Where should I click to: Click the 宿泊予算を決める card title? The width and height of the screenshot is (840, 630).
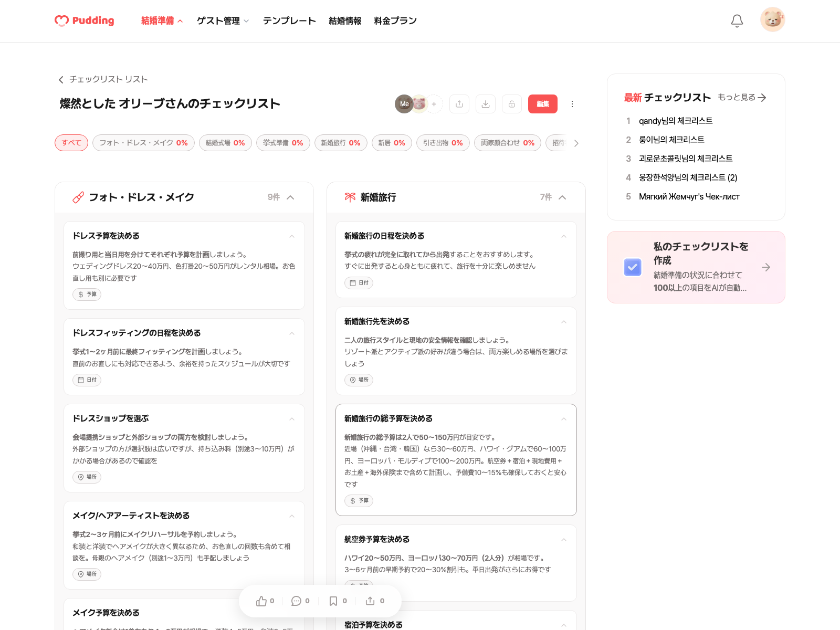click(x=373, y=625)
